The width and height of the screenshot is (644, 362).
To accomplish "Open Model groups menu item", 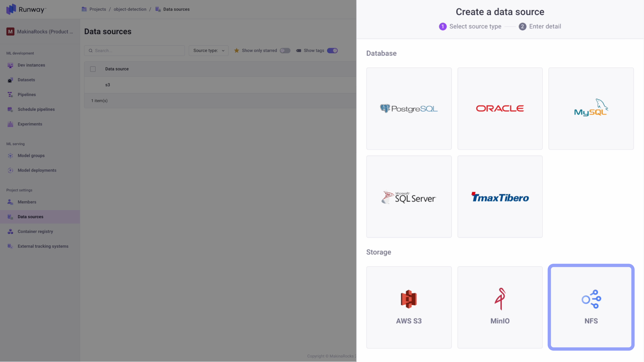I will click(40, 156).
